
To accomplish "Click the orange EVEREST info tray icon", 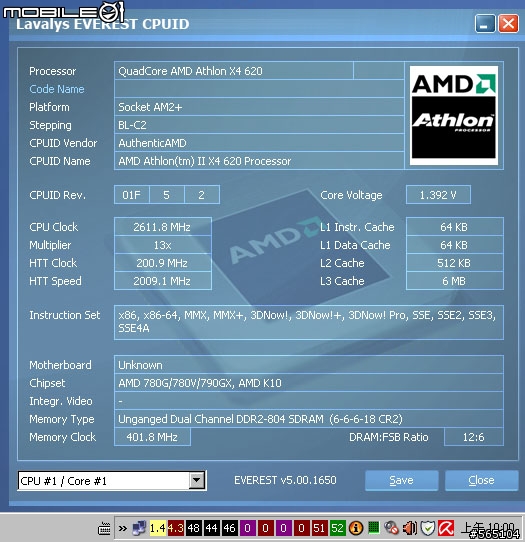I will [x=356, y=528].
